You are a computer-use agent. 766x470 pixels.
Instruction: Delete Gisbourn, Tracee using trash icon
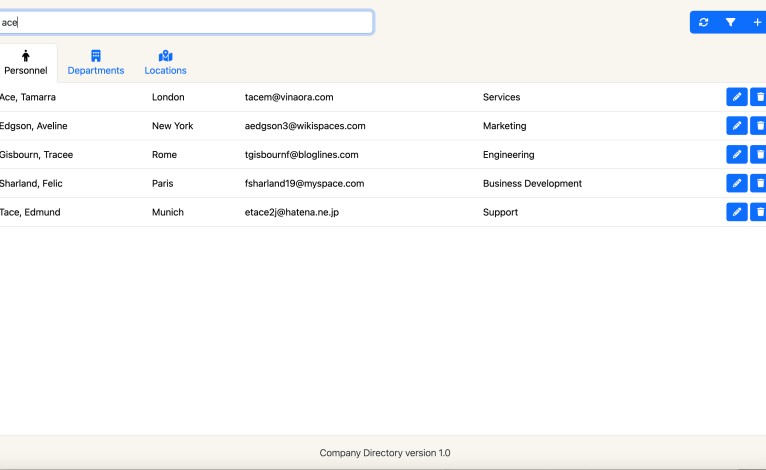pyautogui.click(x=759, y=155)
